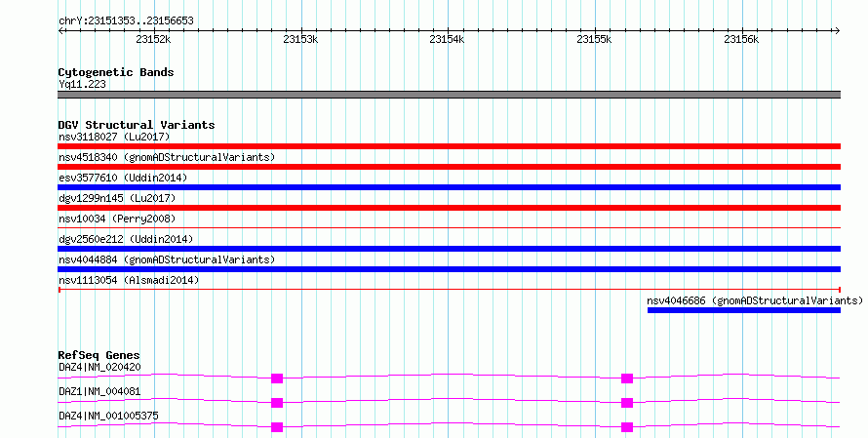The image size is (868, 438).
Task: Select variant label dgv1299n145 (Lu2017)
Action: pyautogui.click(x=117, y=198)
